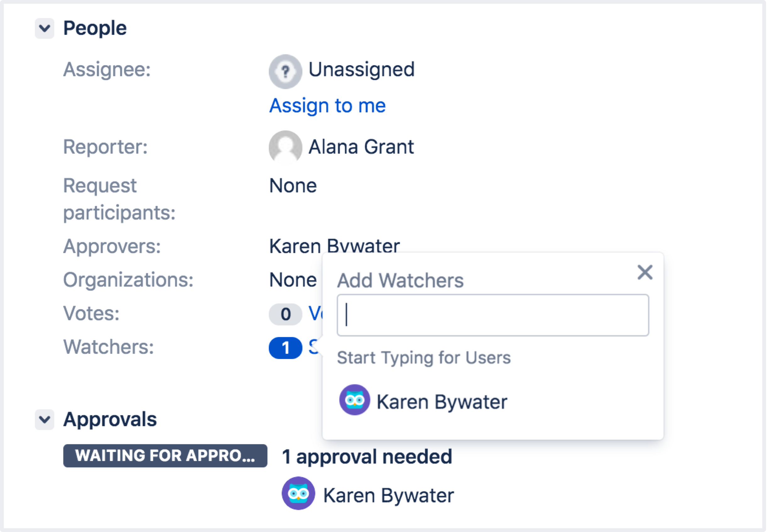Focus the Add Watchers text field
Viewport: 767px width, 532px height.
(x=492, y=315)
